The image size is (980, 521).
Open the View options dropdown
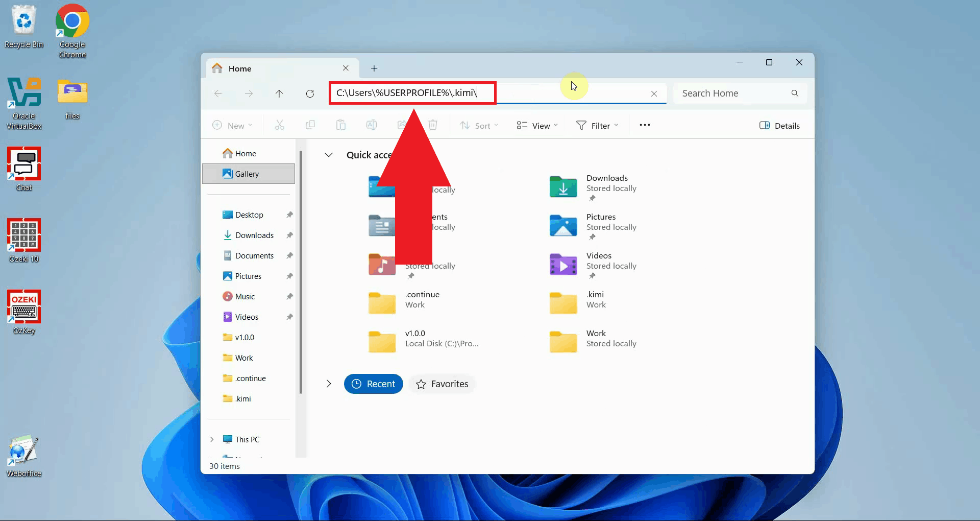(x=537, y=126)
